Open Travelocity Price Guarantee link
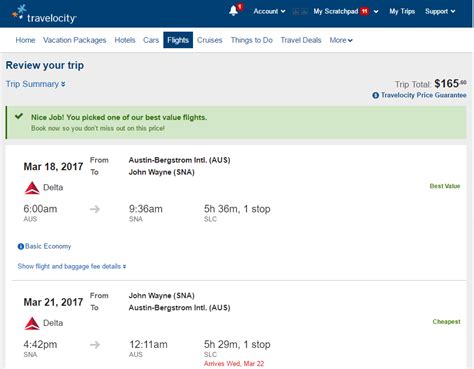This screenshot has height=369, width=474. coord(423,95)
